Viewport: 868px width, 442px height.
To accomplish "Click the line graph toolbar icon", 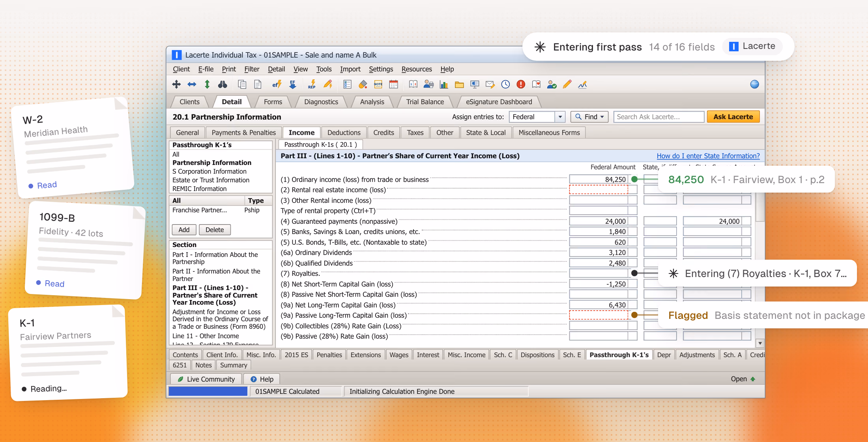I will [x=582, y=84].
